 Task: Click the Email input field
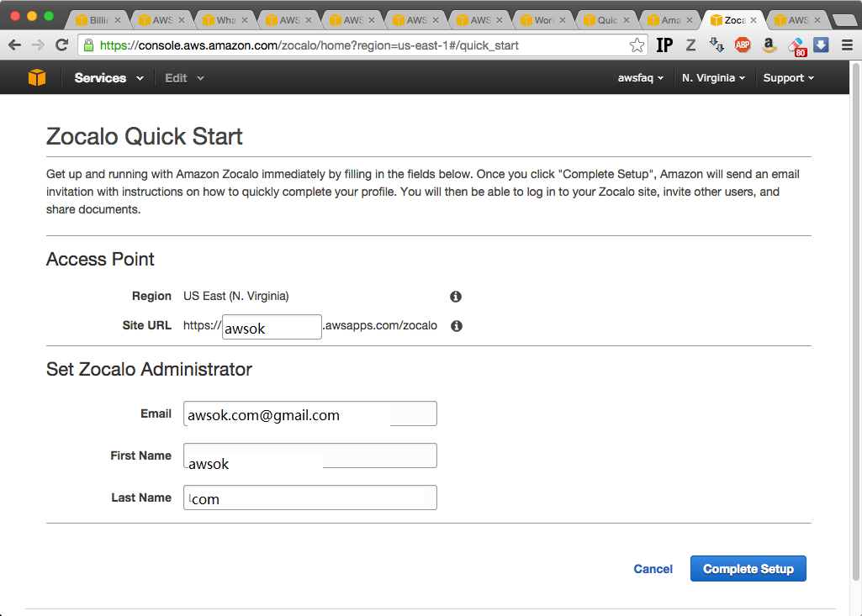point(310,413)
